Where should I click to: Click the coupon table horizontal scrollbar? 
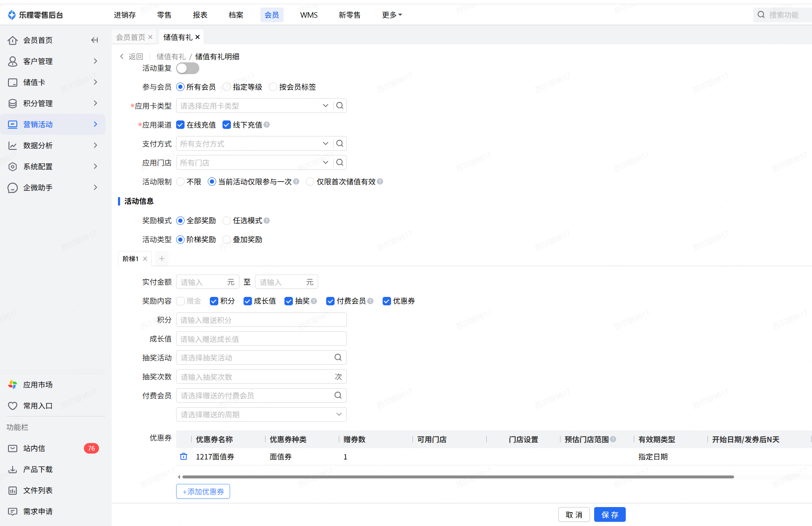pos(458,477)
